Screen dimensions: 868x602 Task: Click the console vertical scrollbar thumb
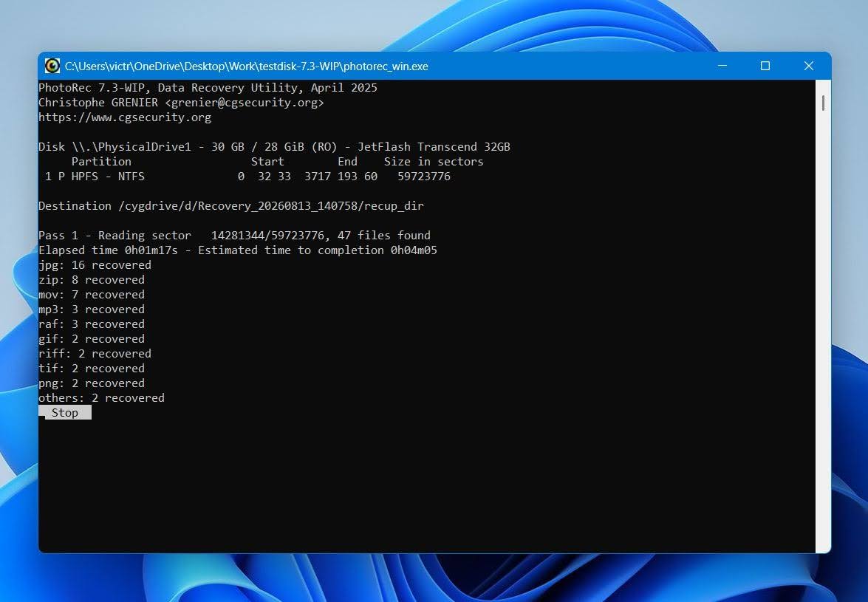[823, 103]
